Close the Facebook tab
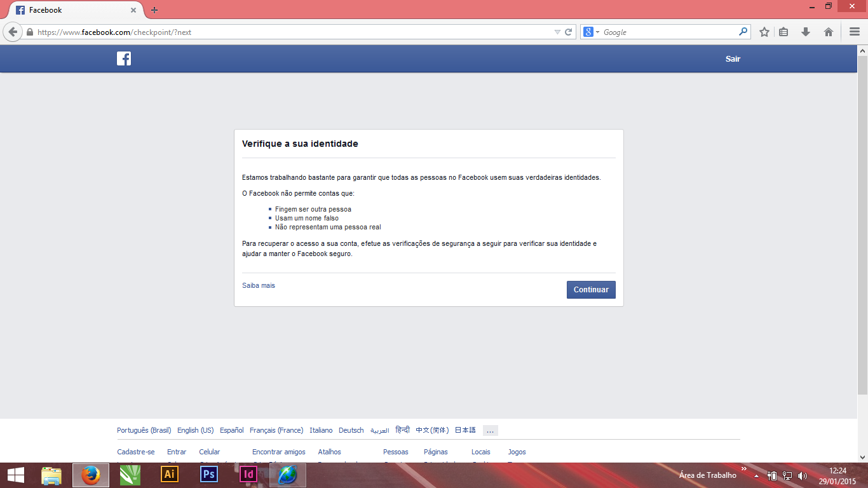Screen dimensions: 868x488 133,10
